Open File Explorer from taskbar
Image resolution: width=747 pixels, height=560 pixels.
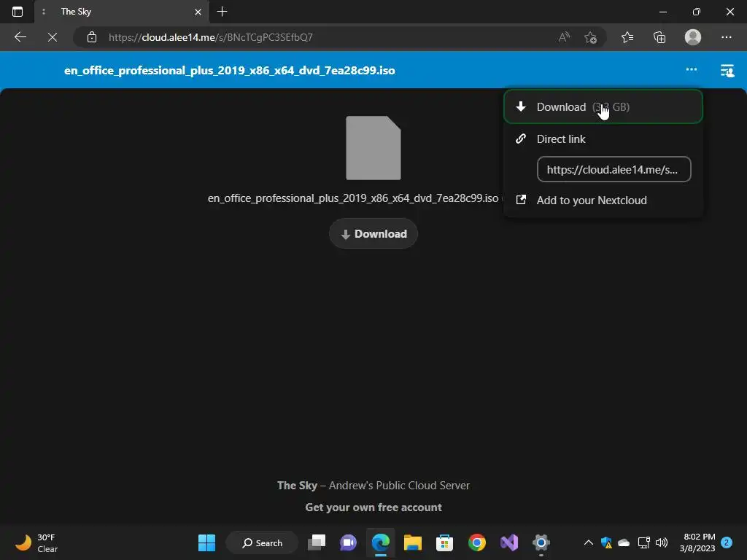[413, 542]
